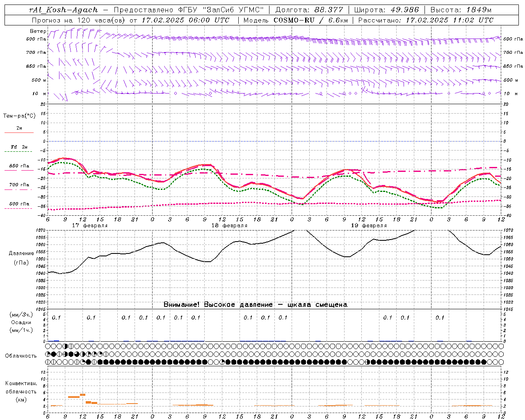Click the Тем-ра(°C) axis label

click(19, 116)
